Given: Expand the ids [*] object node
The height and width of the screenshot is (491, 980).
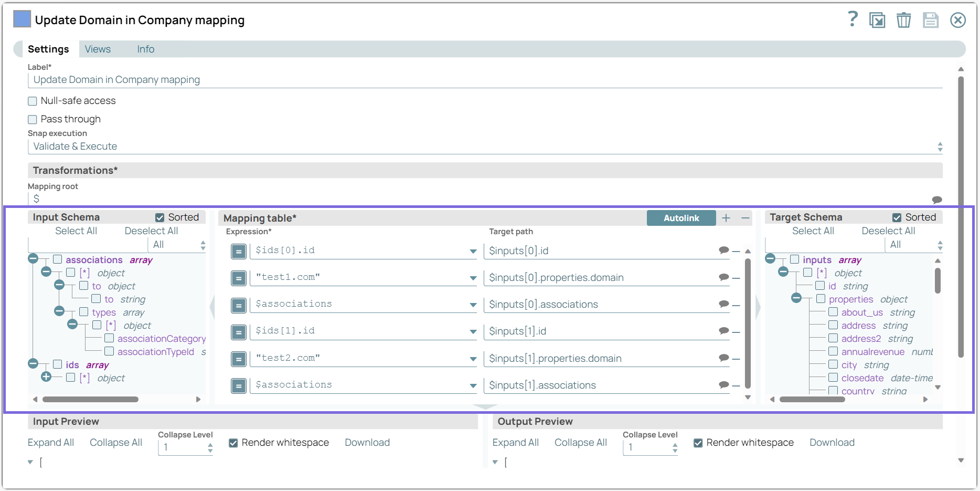Looking at the screenshot, I should (x=46, y=377).
